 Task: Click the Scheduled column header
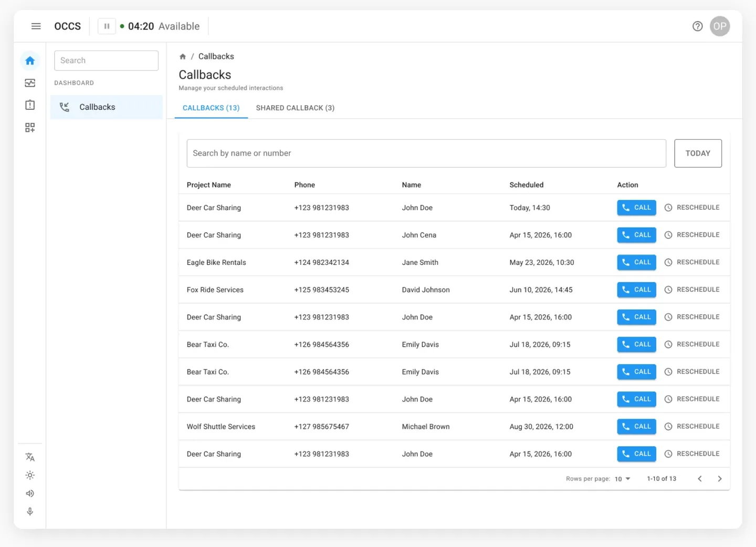click(527, 185)
